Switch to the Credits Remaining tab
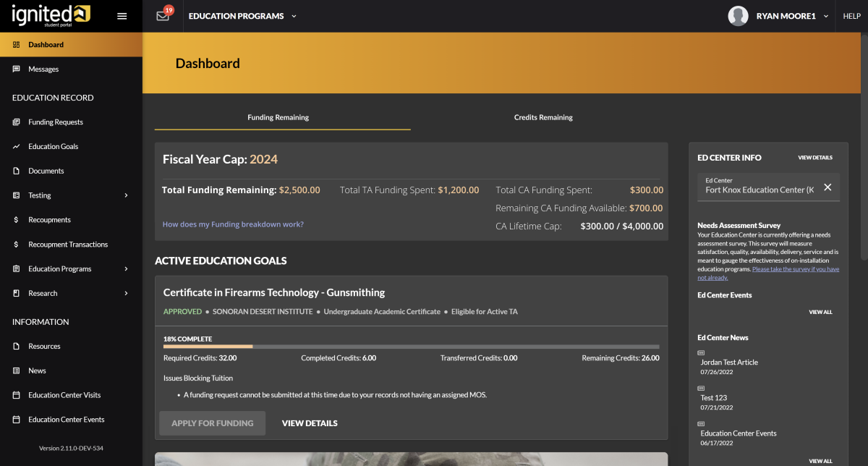 [x=542, y=117]
